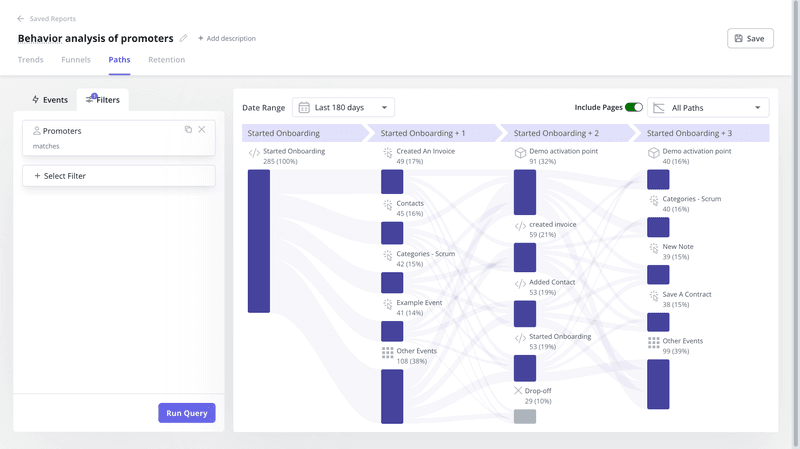Click the cube icon beside Demo activation point 91
800x449 pixels.
click(520, 153)
